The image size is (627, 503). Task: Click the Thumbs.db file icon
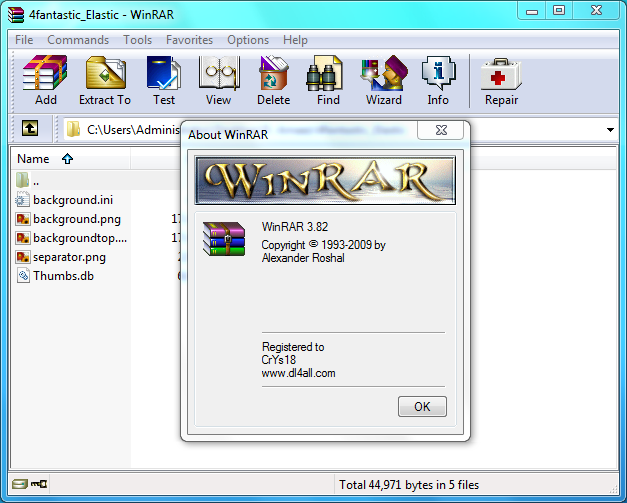point(23,276)
